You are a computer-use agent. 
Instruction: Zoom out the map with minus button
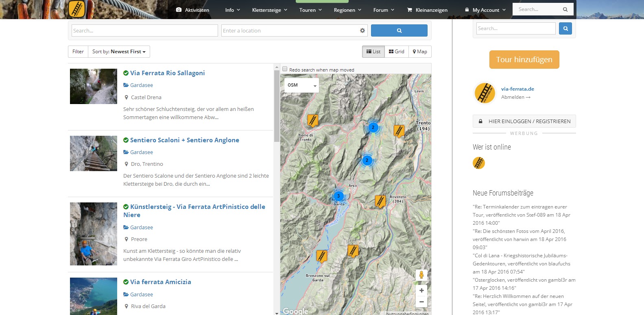421,302
